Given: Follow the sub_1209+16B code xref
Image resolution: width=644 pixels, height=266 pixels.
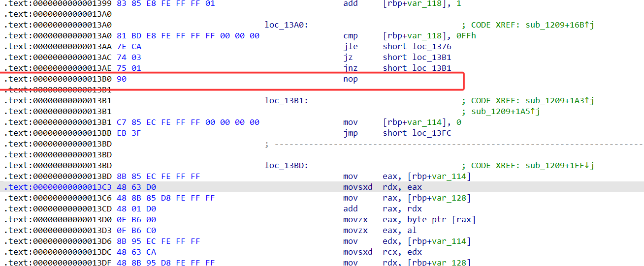Looking at the screenshot, I should pos(560,25).
